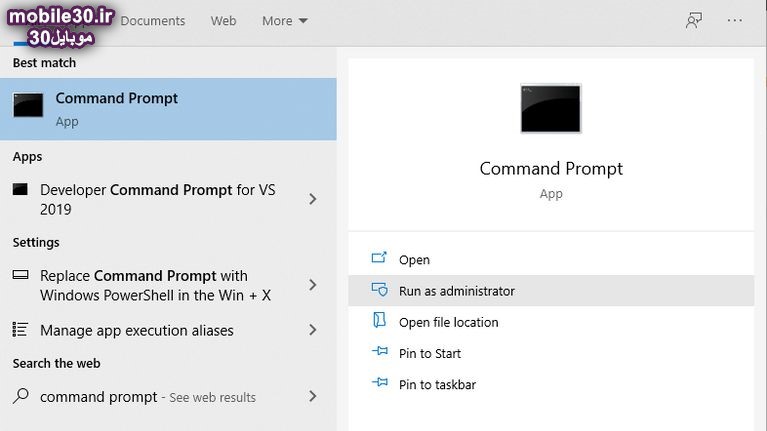Click the Pin to taskbar icon

pos(379,384)
